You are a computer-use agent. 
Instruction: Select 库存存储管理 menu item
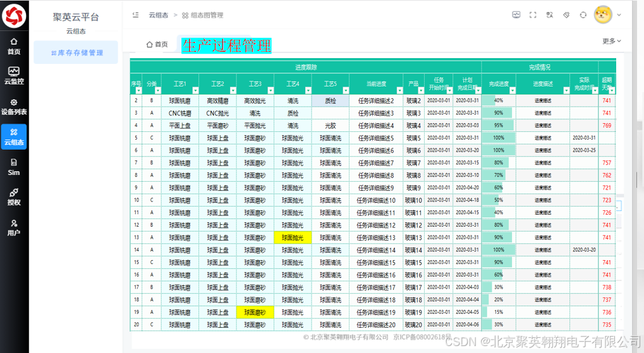[76, 52]
